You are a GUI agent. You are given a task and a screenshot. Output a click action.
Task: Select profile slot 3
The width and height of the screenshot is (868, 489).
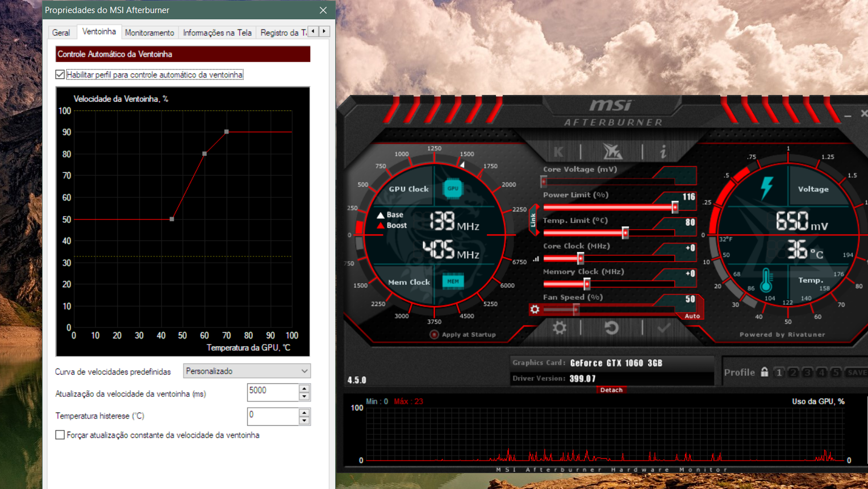(807, 372)
